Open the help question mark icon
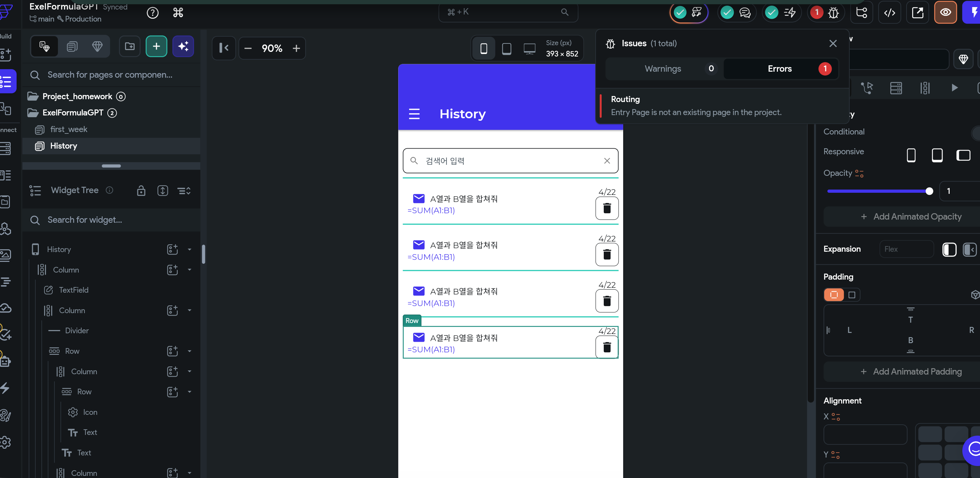This screenshot has width=980, height=478. (153, 13)
